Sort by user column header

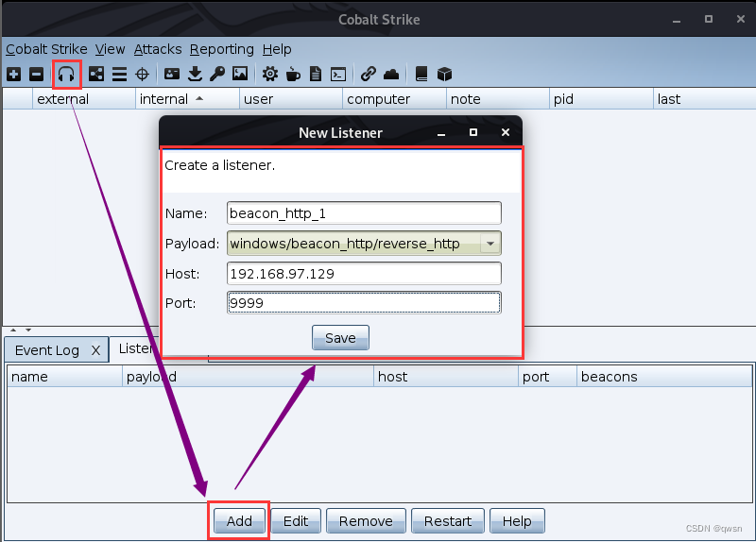click(291, 99)
